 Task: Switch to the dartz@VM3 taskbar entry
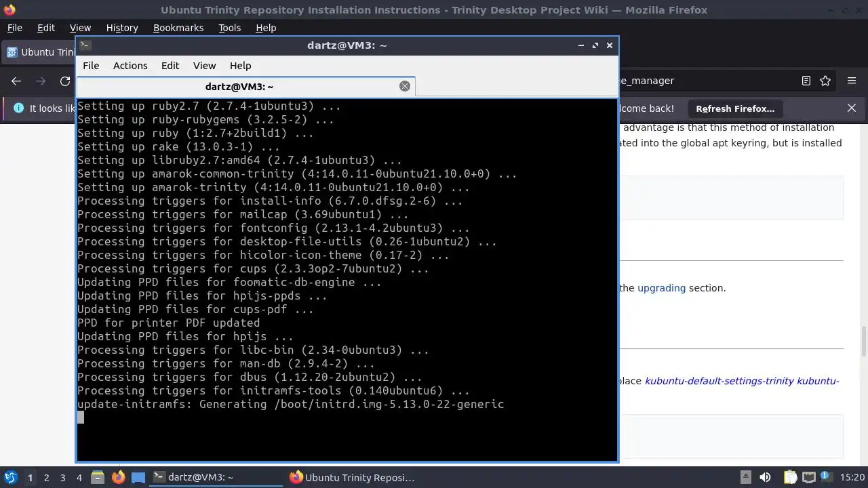pyautogui.click(x=216, y=477)
